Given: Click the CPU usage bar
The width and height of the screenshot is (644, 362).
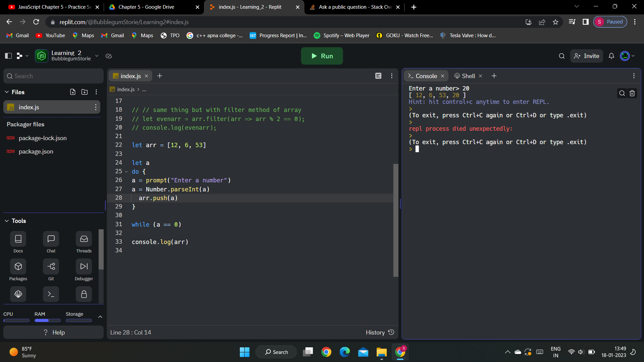Looking at the screenshot, I should click(16, 321).
